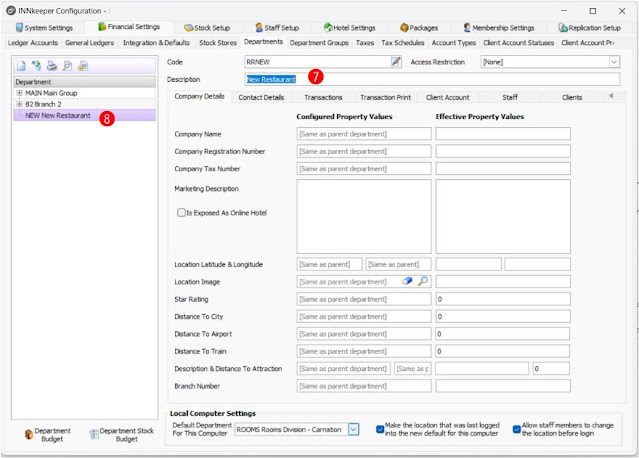Expand the MAIN Main Group node
Screen dimensions: 639x458
tap(19, 93)
